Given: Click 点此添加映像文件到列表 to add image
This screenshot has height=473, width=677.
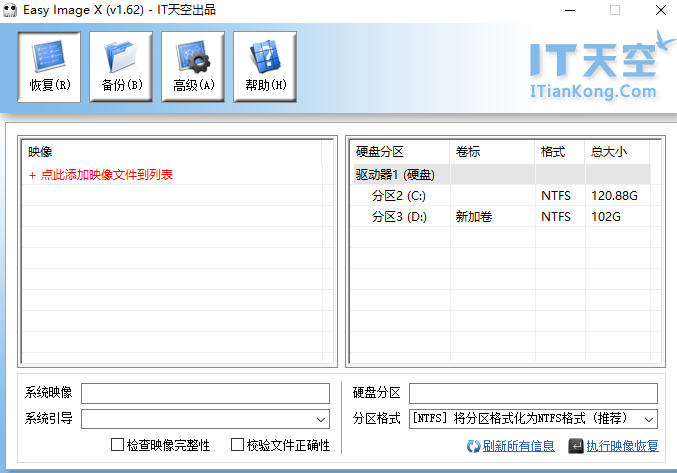Looking at the screenshot, I should click(101, 175).
